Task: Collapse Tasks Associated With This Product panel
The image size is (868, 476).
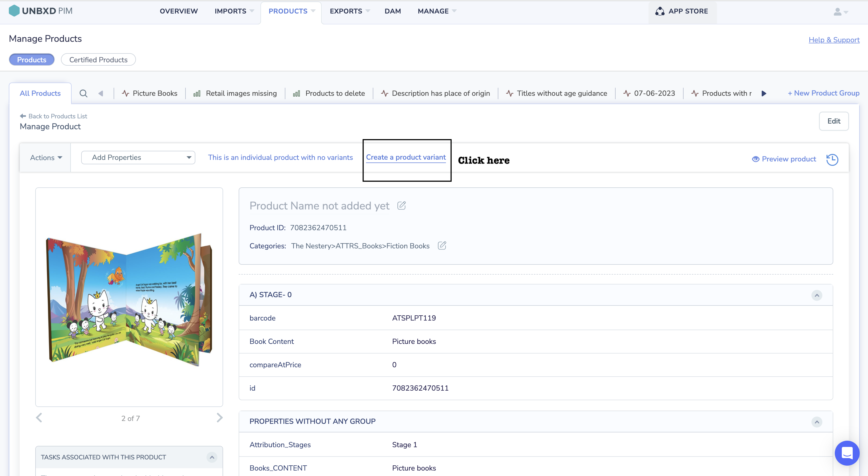Action: [x=212, y=457]
